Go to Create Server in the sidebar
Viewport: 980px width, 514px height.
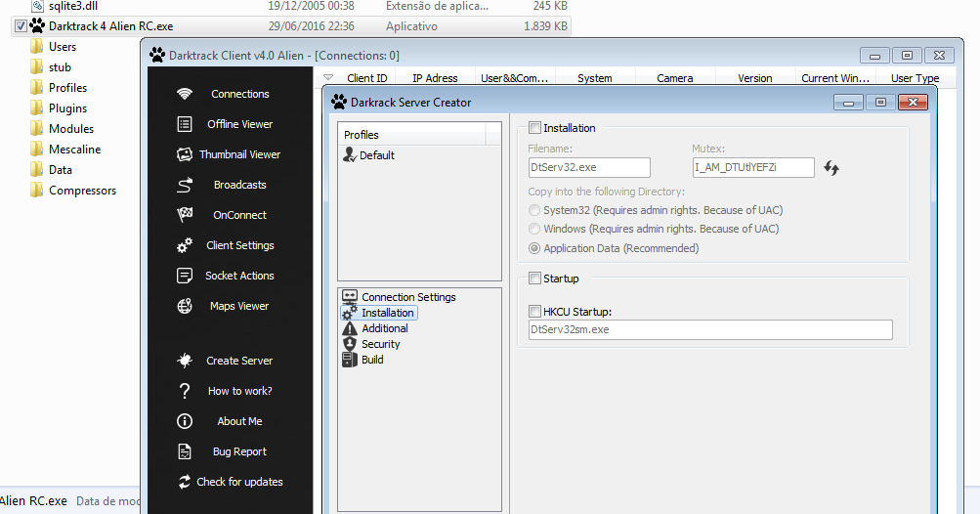239,361
